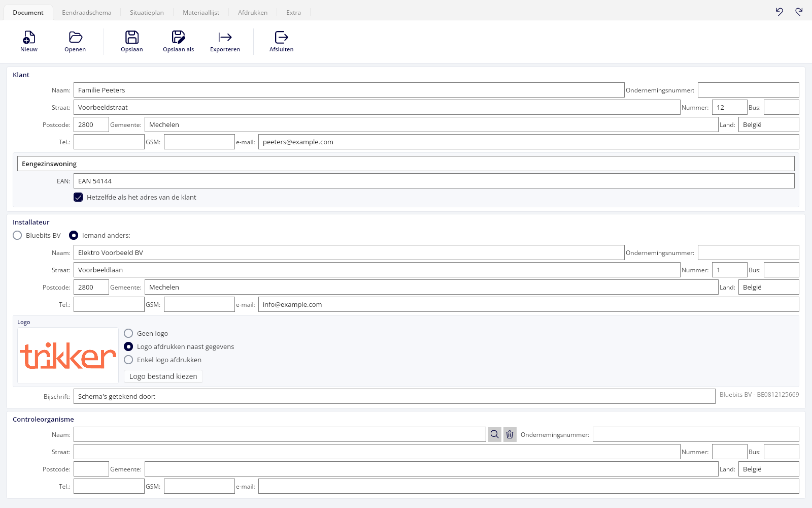Open the Eengezinswoning building type dropdown

(406, 164)
